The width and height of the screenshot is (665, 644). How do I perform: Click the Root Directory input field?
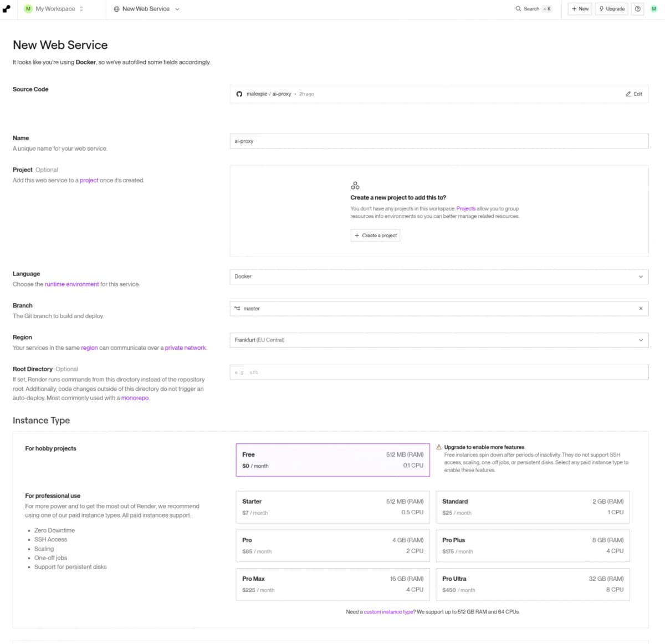click(x=439, y=372)
